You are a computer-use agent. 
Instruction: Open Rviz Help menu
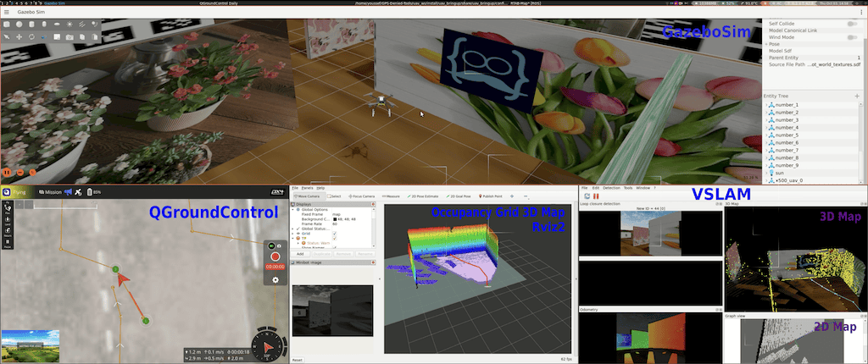320,188
